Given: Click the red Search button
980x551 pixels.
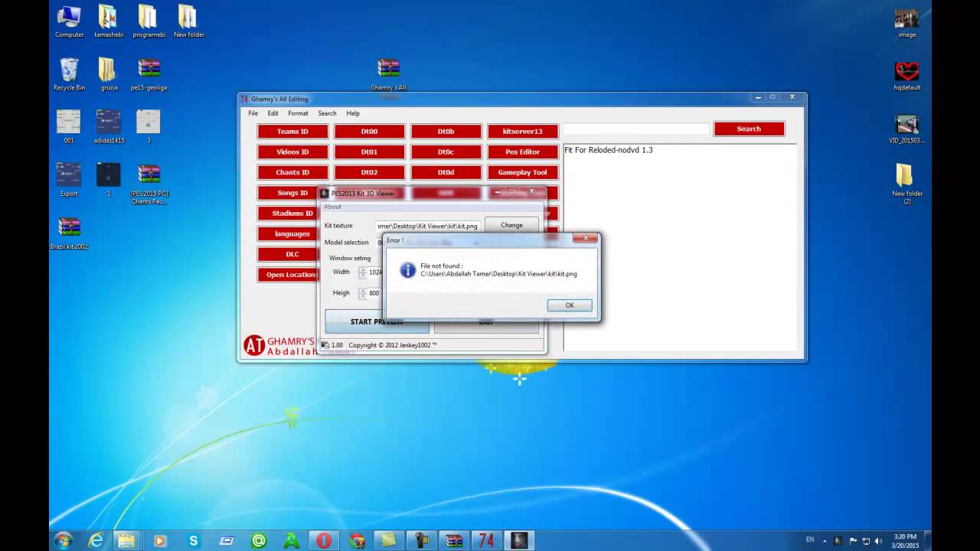Looking at the screenshot, I should (x=749, y=129).
